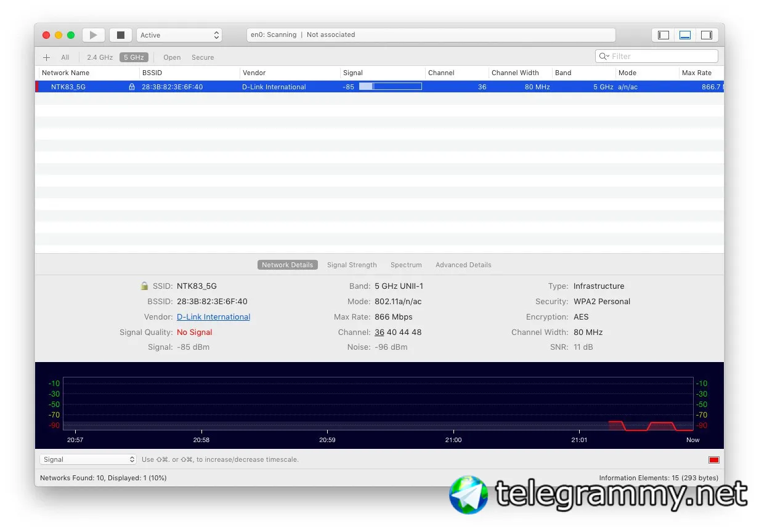The image size is (759, 532).
Task: Sort by Channel Width column header
Action: [515, 73]
